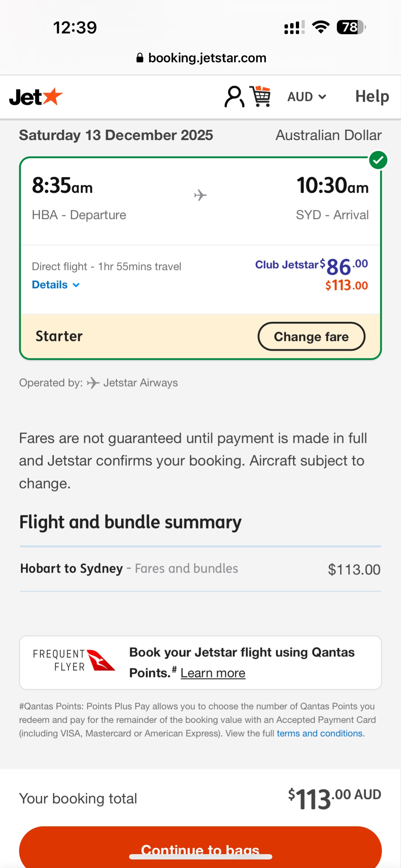The height and width of the screenshot is (868, 401).
Task: Tap the Jetstar logo in header
Action: 36,97
